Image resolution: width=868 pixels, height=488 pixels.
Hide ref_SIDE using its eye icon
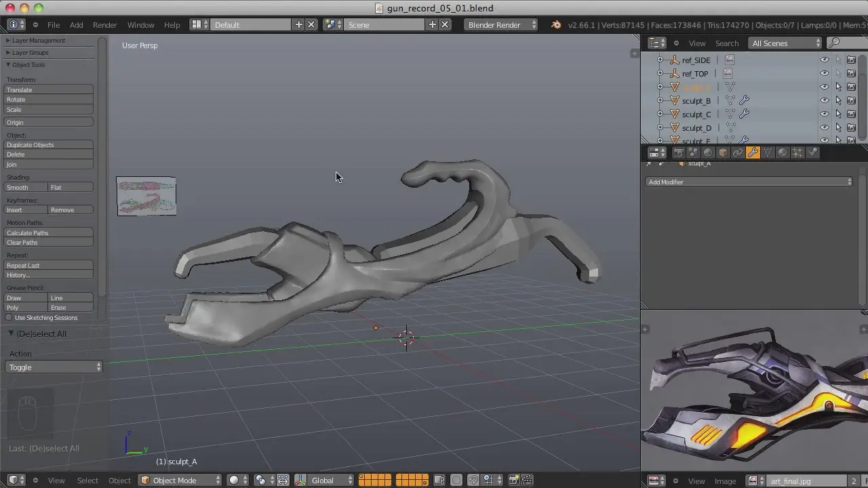point(825,60)
